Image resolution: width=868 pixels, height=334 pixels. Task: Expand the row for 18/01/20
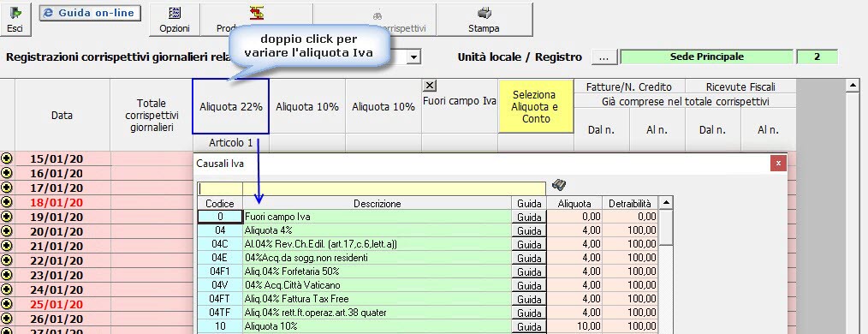click(x=7, y=202)
